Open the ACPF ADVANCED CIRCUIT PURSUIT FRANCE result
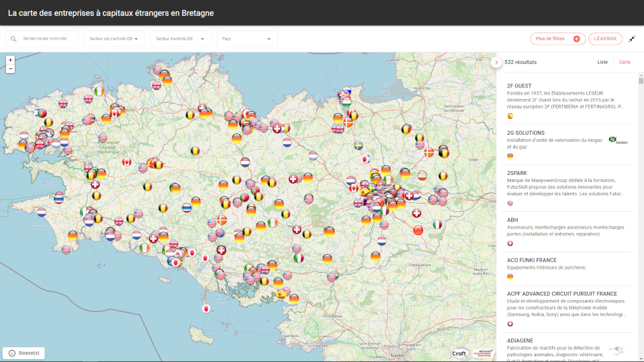The width and height of the screenshot is (644, 362). click(x=567, y=309)
